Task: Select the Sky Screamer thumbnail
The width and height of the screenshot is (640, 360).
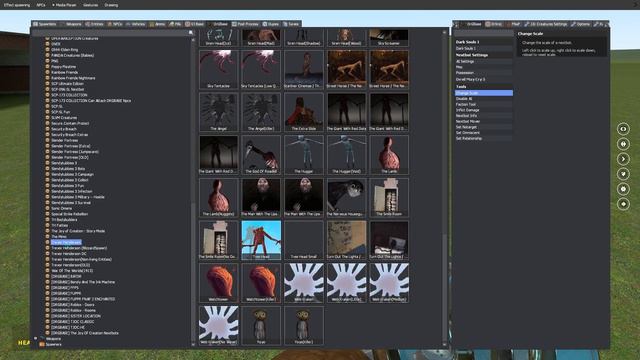Action: [x=389, y=38]
